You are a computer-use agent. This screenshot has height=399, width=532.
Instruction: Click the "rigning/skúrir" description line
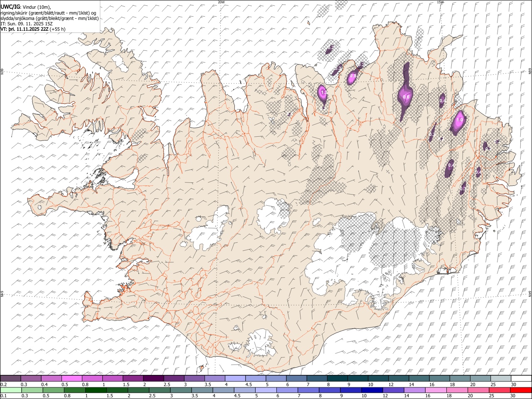pos(48,12)
